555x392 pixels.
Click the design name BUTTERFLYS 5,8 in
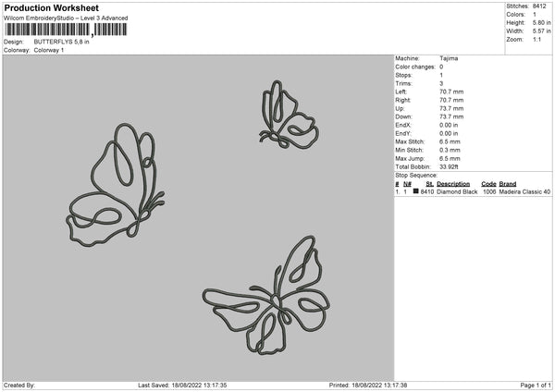[62, 42]
